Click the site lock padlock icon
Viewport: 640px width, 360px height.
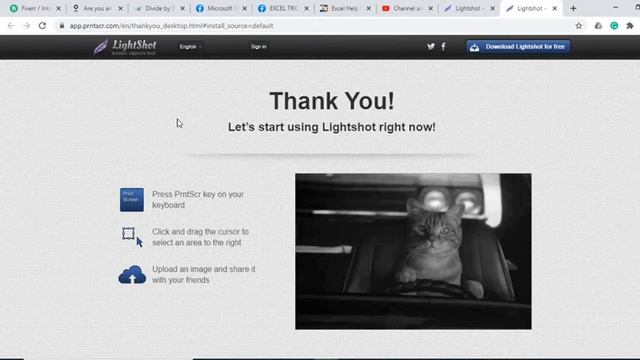click(62, 26)
